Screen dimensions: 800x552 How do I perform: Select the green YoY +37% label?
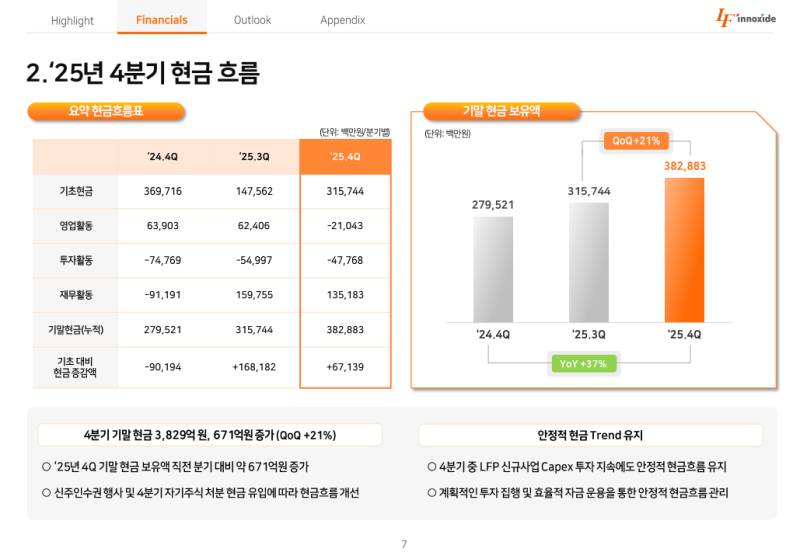(x=585, y=363)
